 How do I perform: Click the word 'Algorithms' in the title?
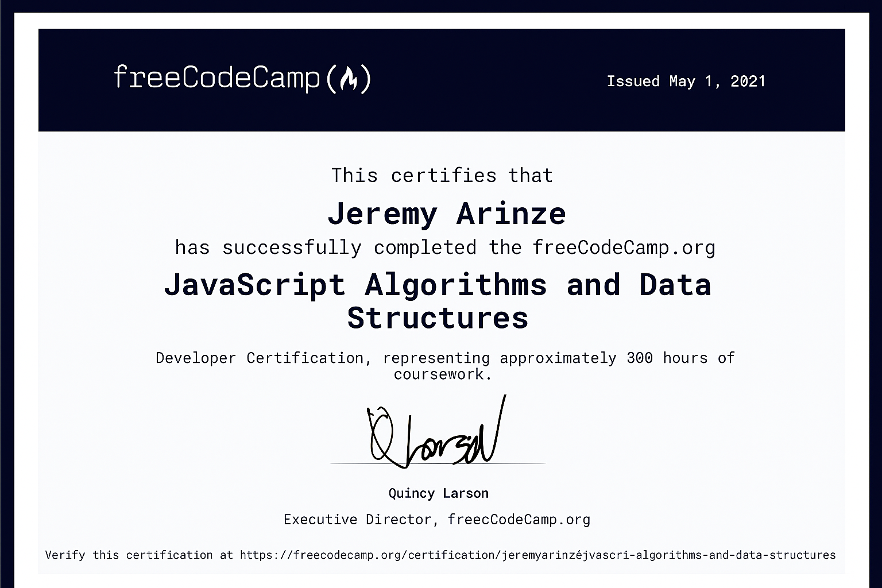point(455,285)
